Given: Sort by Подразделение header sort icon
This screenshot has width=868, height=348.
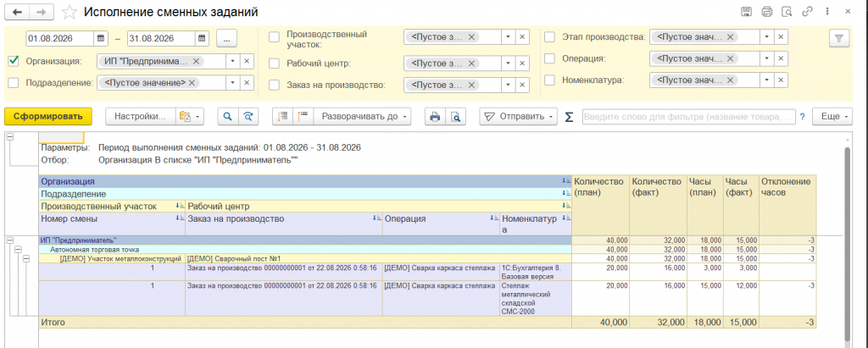Looking at the screenshot, I should [565, 194].
